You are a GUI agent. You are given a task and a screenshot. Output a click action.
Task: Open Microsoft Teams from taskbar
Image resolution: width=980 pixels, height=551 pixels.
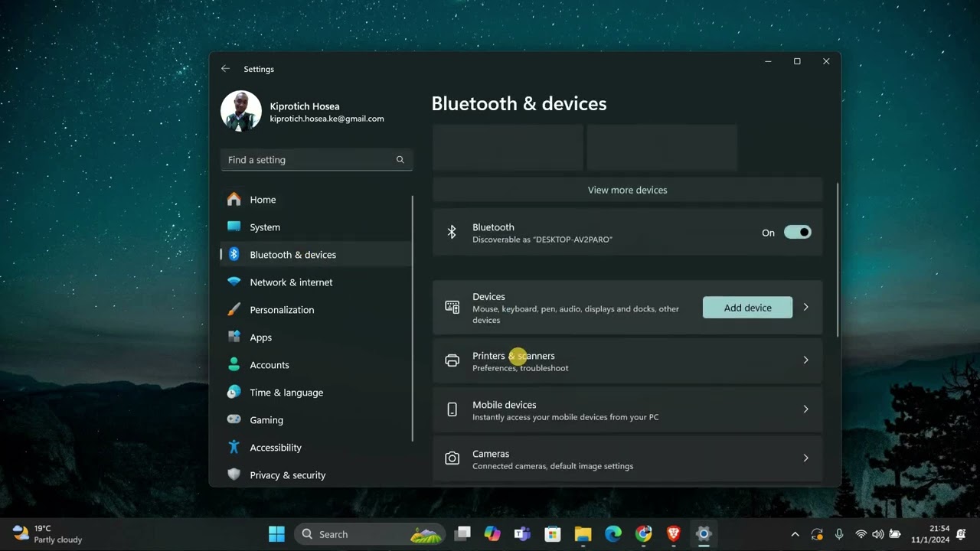click(522, 534)
